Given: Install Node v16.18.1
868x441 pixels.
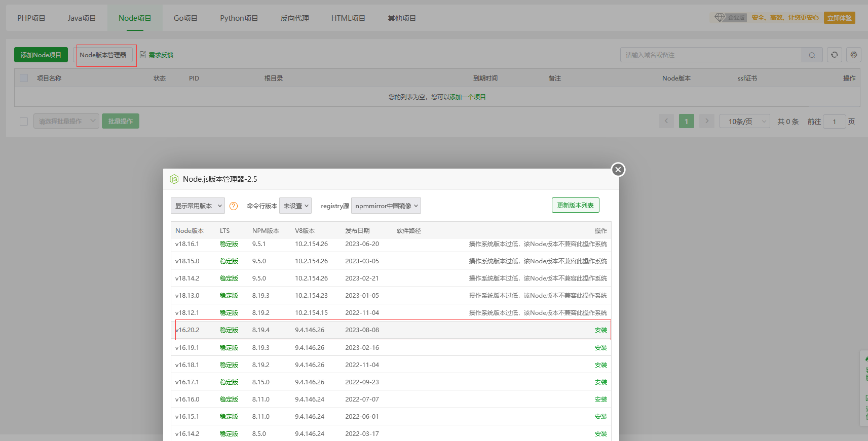Looking at the screenshot, I should pos(601,365).
